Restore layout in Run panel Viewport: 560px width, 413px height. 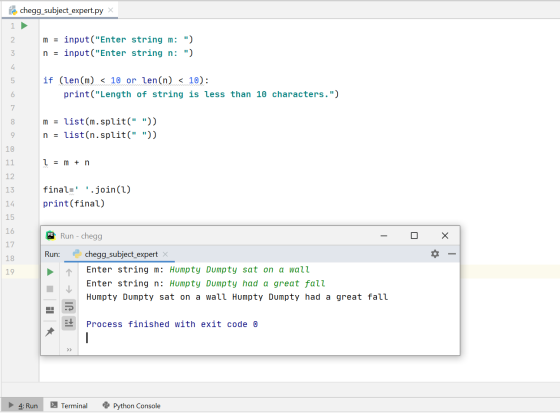[50, 310]
